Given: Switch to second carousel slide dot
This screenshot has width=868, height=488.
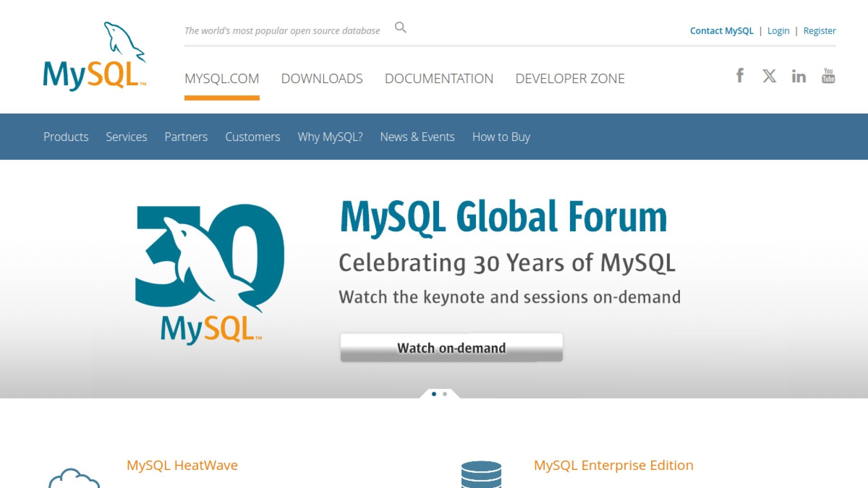Looking at the screenshot, I should click(x=445, y=394).
